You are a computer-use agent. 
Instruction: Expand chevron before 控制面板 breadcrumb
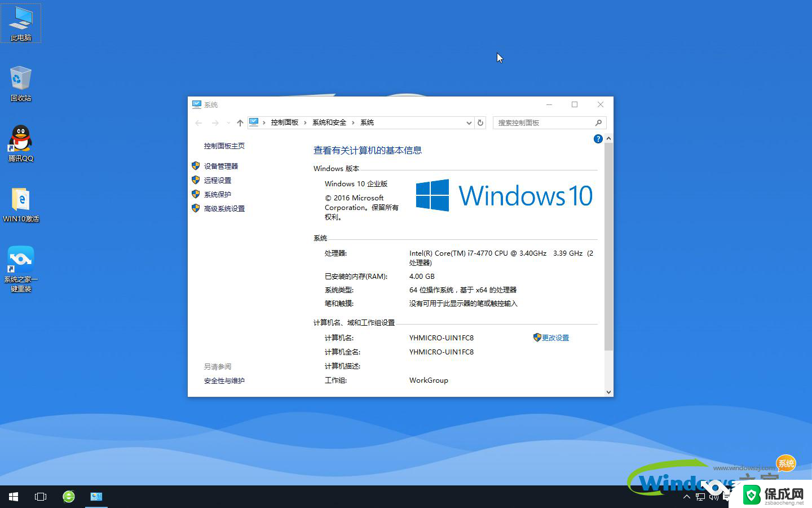pos(264,122)
